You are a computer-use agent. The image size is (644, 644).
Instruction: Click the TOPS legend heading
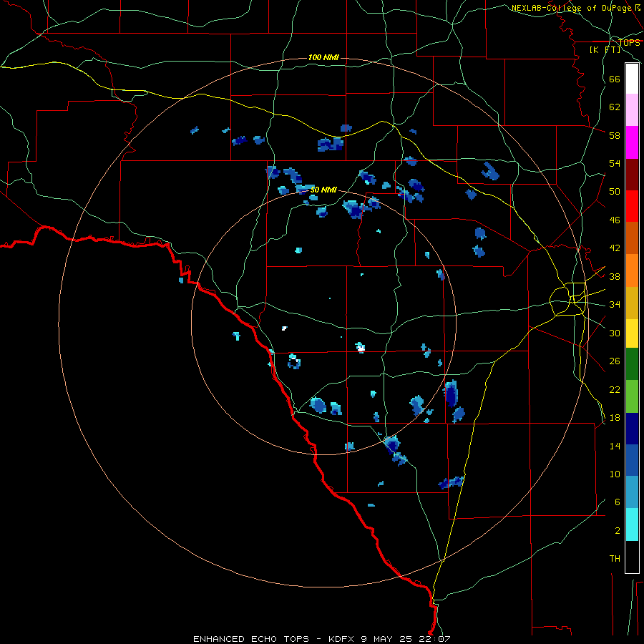pos(629,42)
